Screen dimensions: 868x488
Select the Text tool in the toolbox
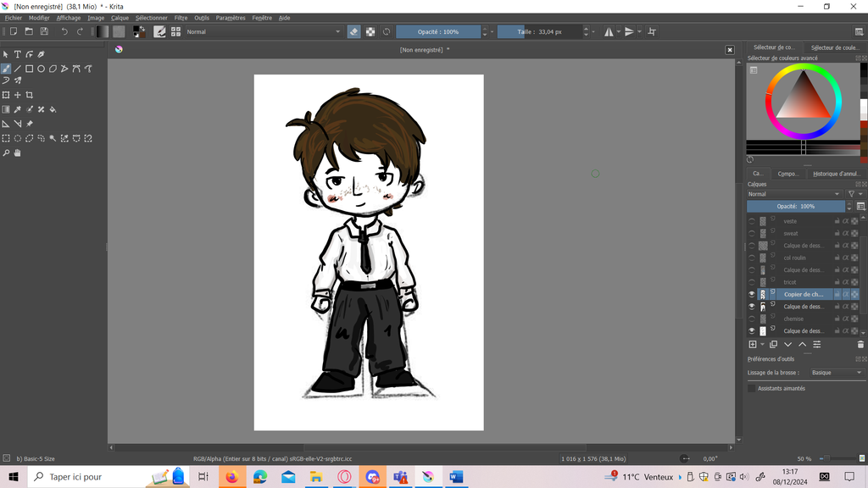tap(17, 54)
